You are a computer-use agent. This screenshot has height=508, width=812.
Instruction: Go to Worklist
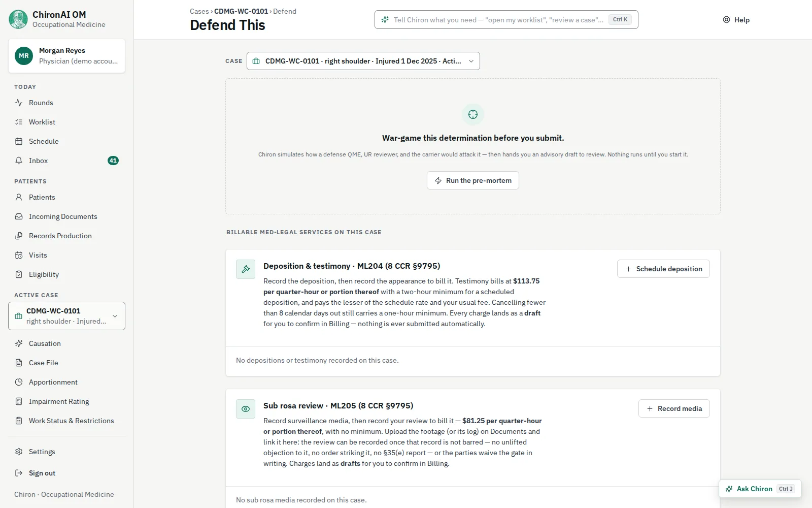(66, 122)
